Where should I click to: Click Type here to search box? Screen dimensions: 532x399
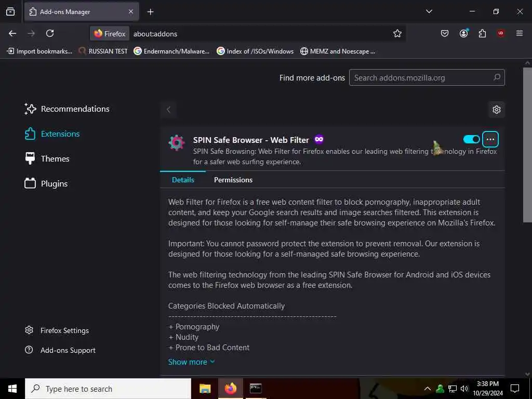click(108, 389)
